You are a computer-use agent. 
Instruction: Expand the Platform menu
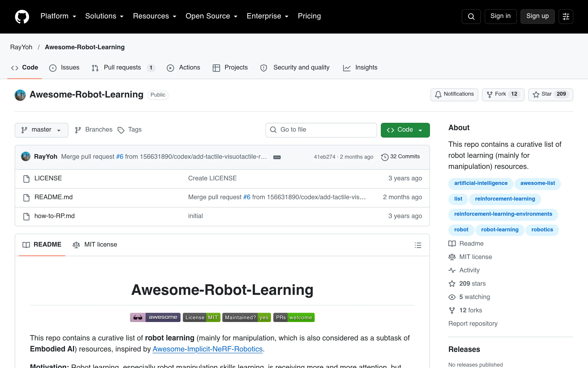58,16
